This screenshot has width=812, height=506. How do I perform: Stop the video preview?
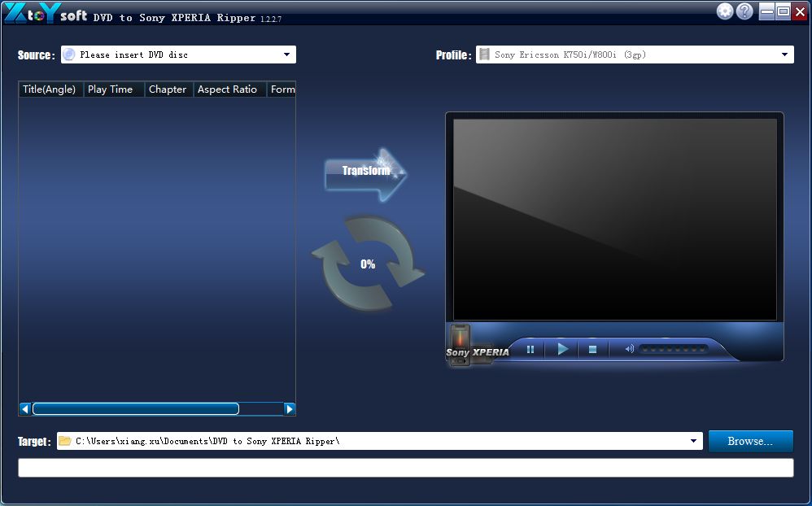tap(593, 350)
